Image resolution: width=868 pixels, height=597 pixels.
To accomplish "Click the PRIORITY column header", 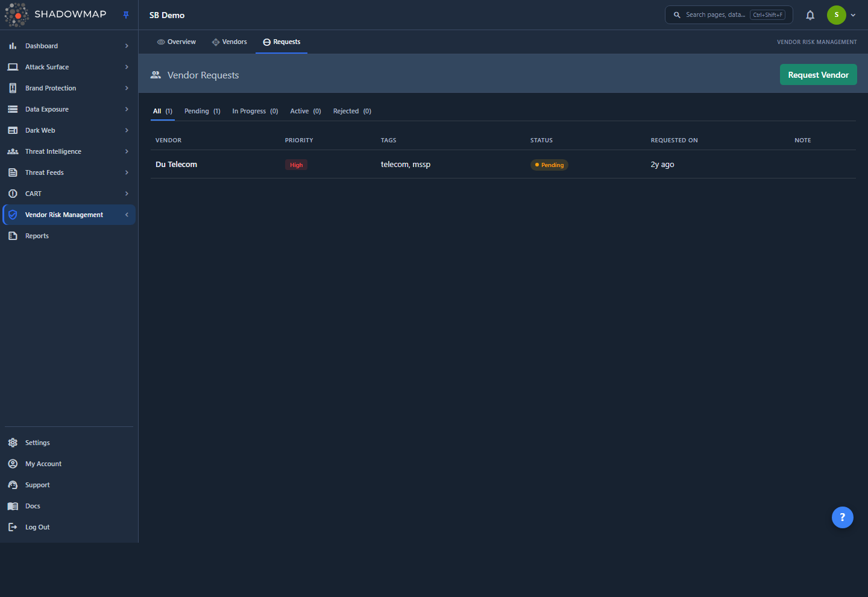I will [299, 140].
